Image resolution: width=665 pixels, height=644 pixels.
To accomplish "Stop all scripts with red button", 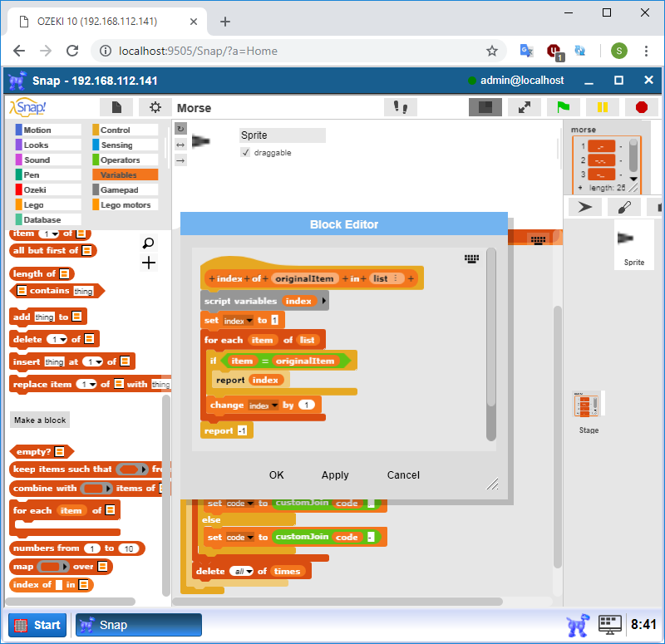I will [x=641, y=107].
